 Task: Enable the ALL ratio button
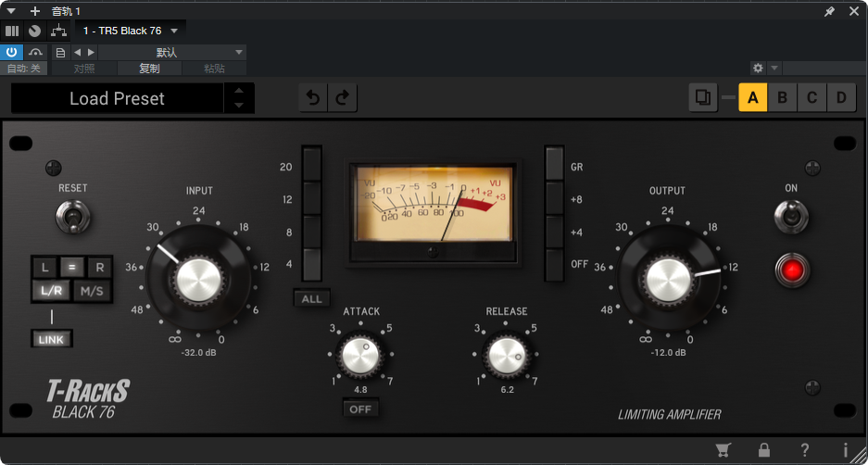tap(311, 299)
